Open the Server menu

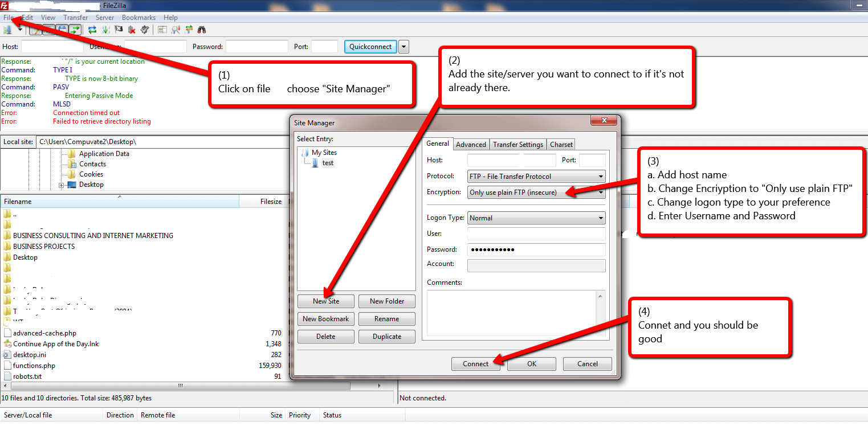tap(104, 18)
